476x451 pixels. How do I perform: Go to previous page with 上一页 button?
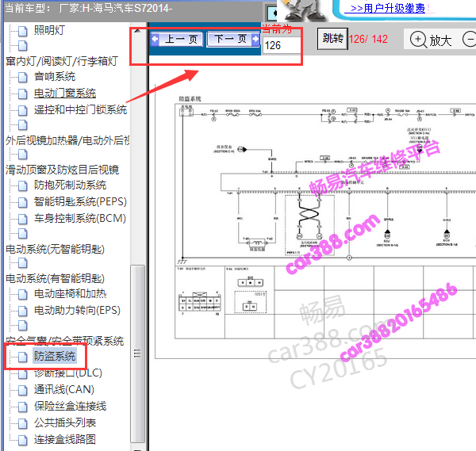pos(177,39)
